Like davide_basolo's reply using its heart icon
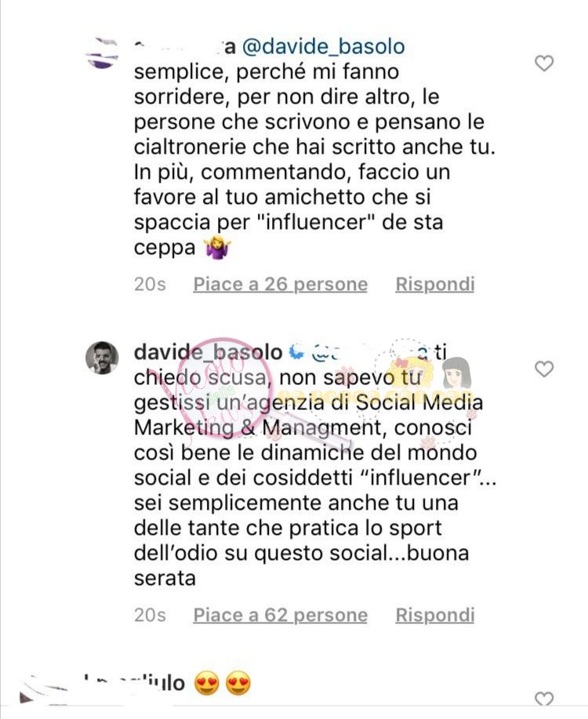588x719 pixels. (x=544, y=369)
